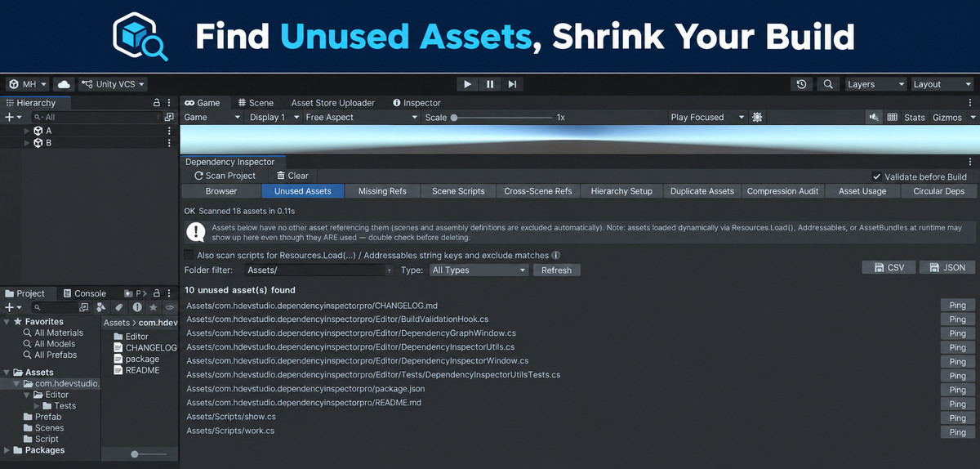Click the Hierarchy add (+) button

[11, 118]
